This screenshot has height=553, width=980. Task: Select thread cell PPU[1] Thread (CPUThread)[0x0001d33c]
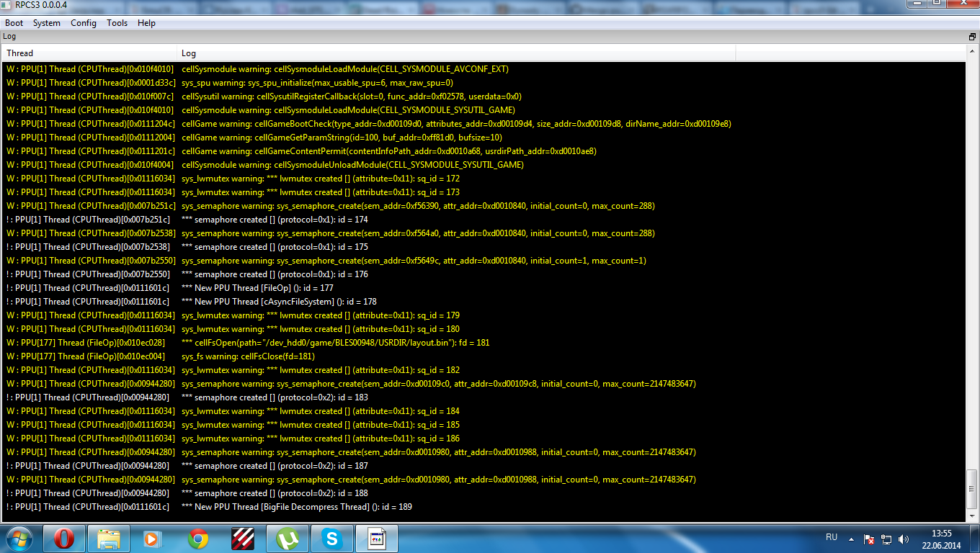click(x=90, y=83)
